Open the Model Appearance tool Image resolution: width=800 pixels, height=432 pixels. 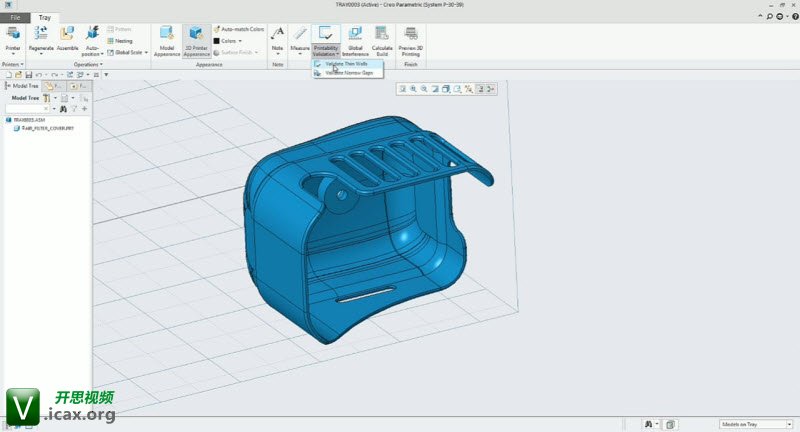[x=167, y=34]
